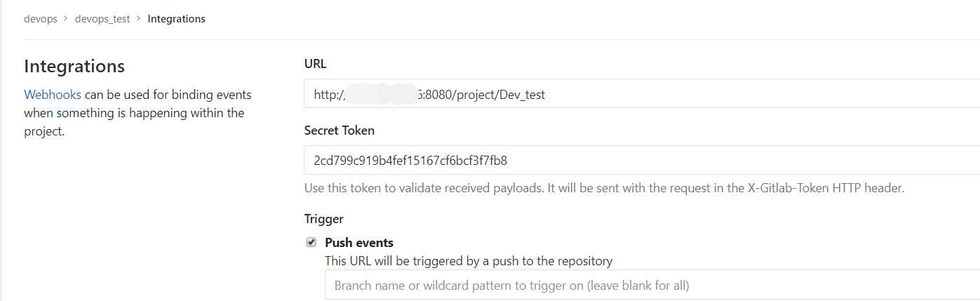This screenshot has width=980, height=301.
Task: Click the Secret Token label
Action: click(340, 131)
